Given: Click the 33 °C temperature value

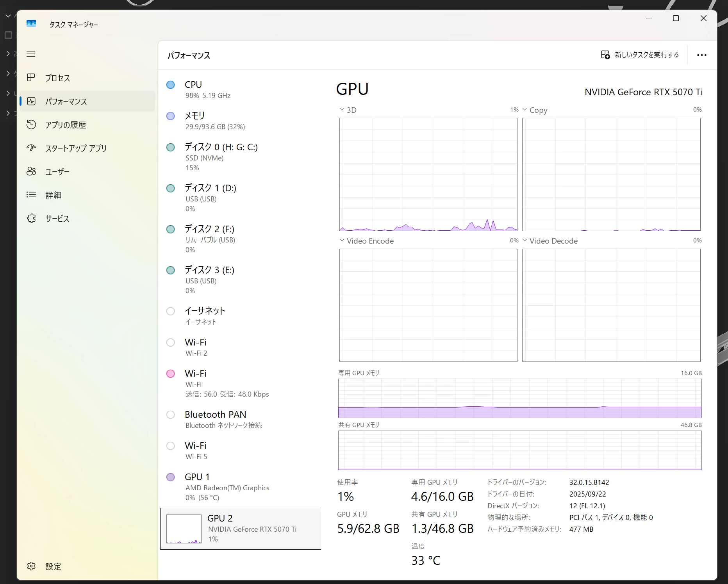Looking at the screenshot, I should point(425,560).
